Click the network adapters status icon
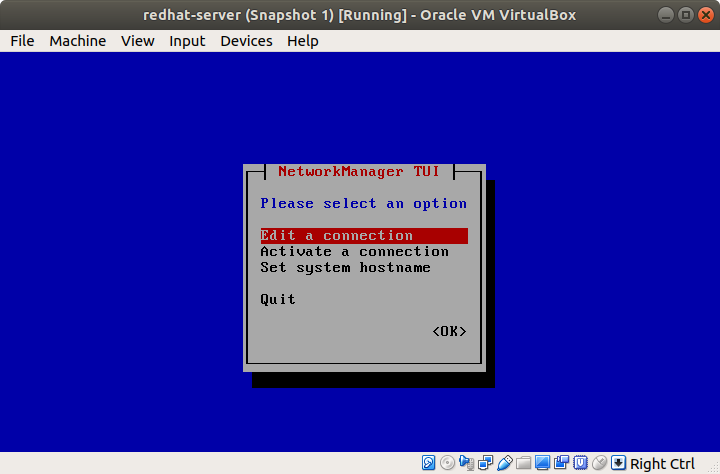The height and width of the screenshot is (474, 720). click(x=485, y=463)
